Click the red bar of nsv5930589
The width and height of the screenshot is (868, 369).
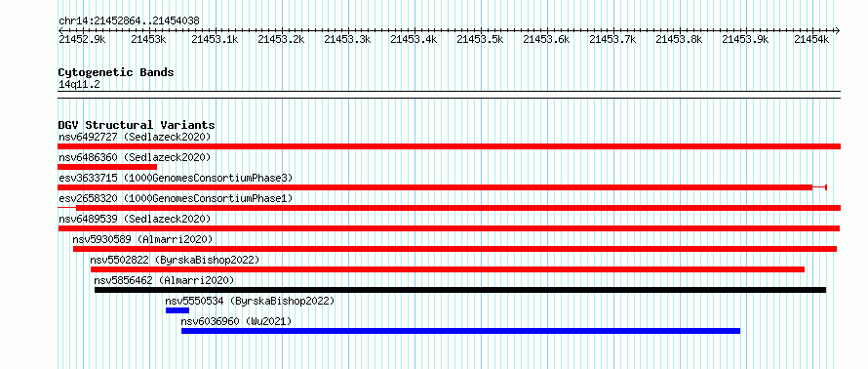(x=455, y=249)
